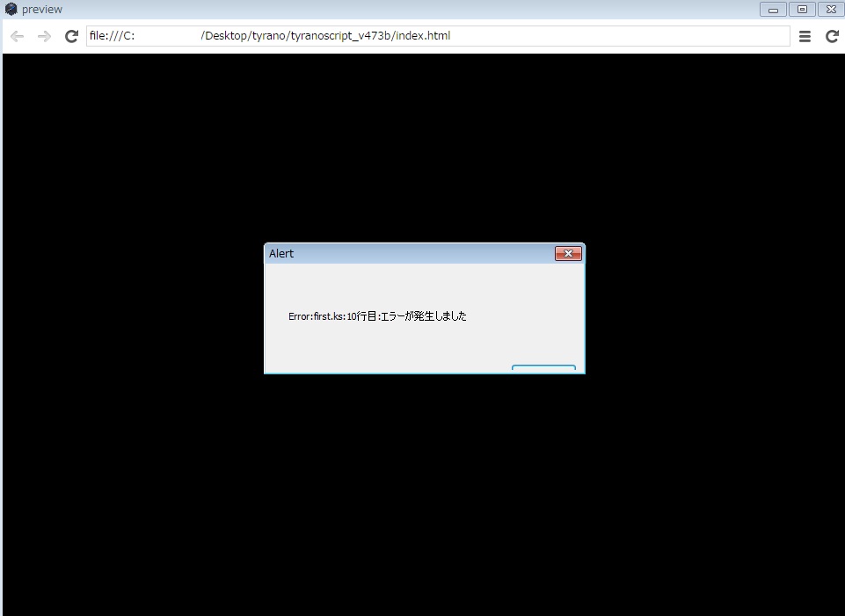
Task: Maximize the preview window
Action: pyautogui.click(x=801, y=10)
